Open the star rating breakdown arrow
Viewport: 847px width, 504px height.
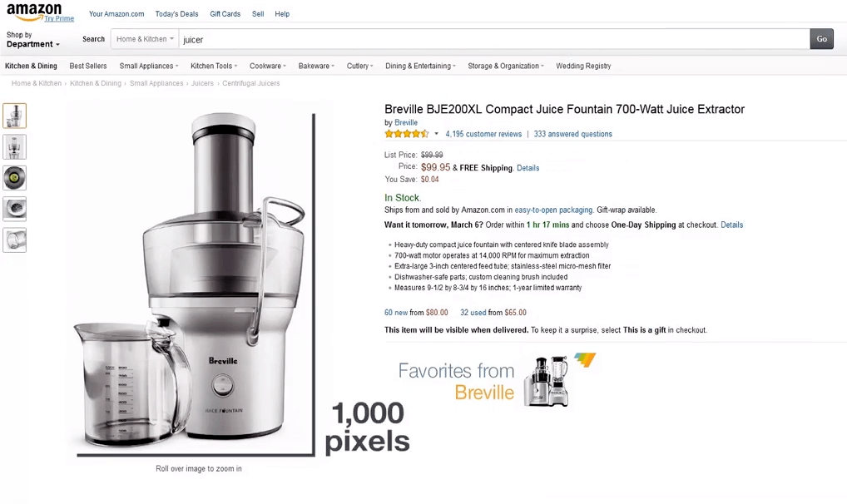click(x=437, y=134)
